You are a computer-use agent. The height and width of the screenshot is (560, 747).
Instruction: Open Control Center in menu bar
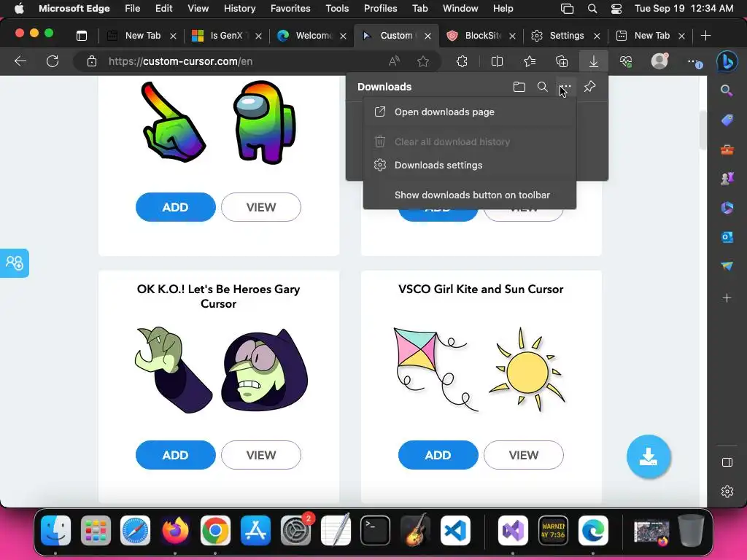tap(616, 8)
